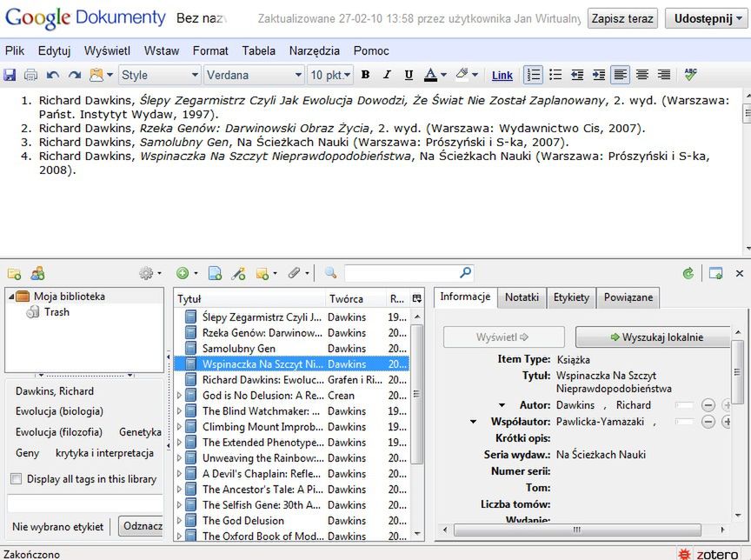Click the Link button in toolbar

coord(502,75)
